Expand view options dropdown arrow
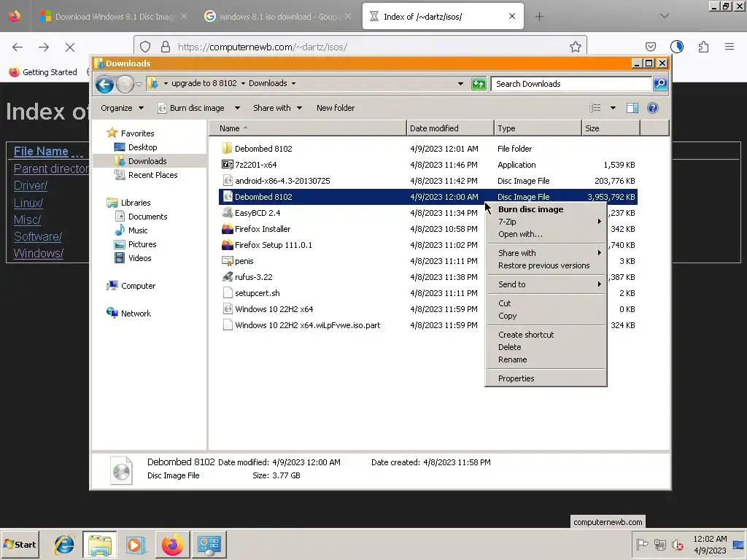747x560 pixels. [613, 108]
